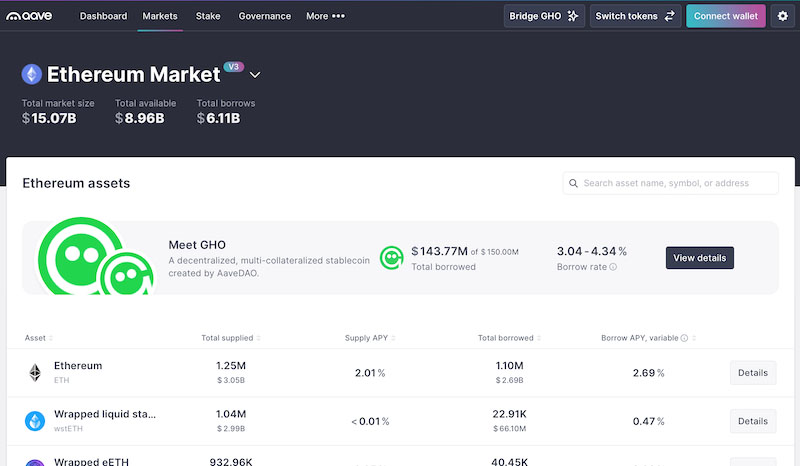Click the Switch tokens button

coord(635,16)
